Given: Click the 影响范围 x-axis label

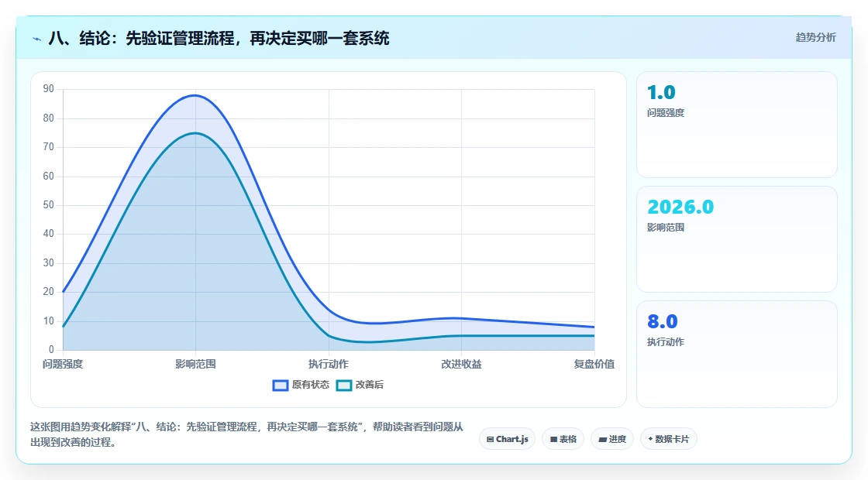Looking at the screenshot, I should 195,364.
